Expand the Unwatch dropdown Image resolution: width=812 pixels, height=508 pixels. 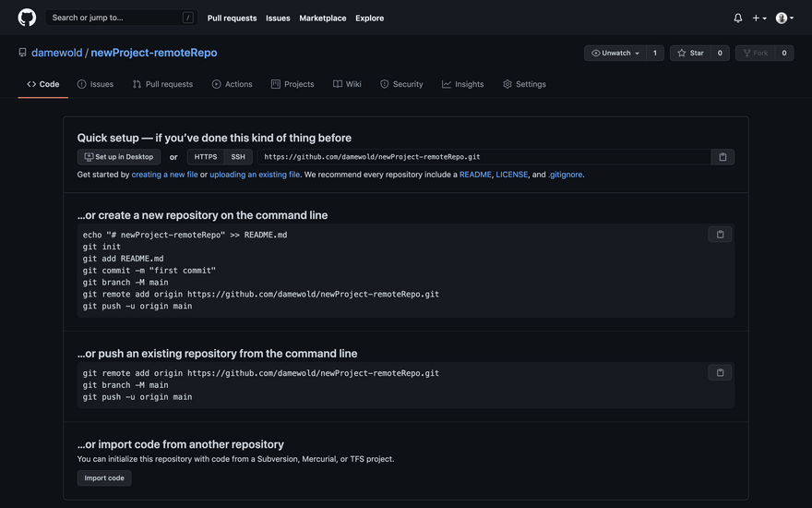pos(615,54)
